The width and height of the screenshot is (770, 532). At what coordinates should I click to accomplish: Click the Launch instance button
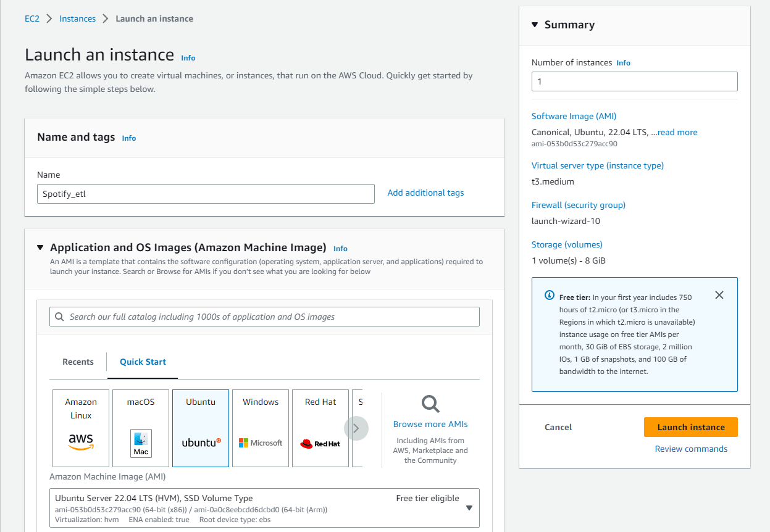[x=691, y=427]
